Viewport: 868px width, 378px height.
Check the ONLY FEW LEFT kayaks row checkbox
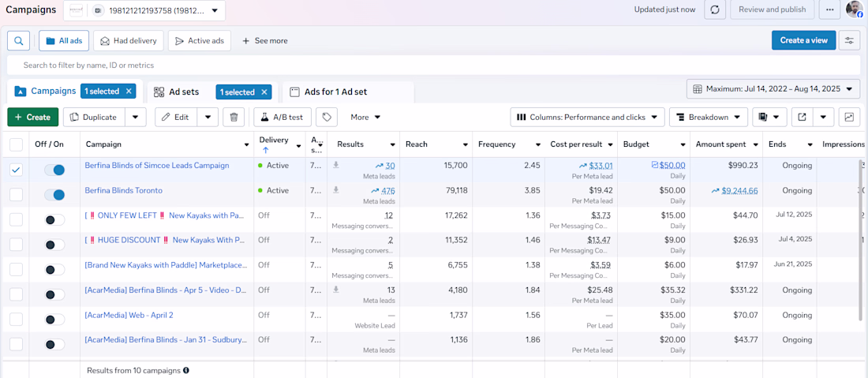(16, 219)
